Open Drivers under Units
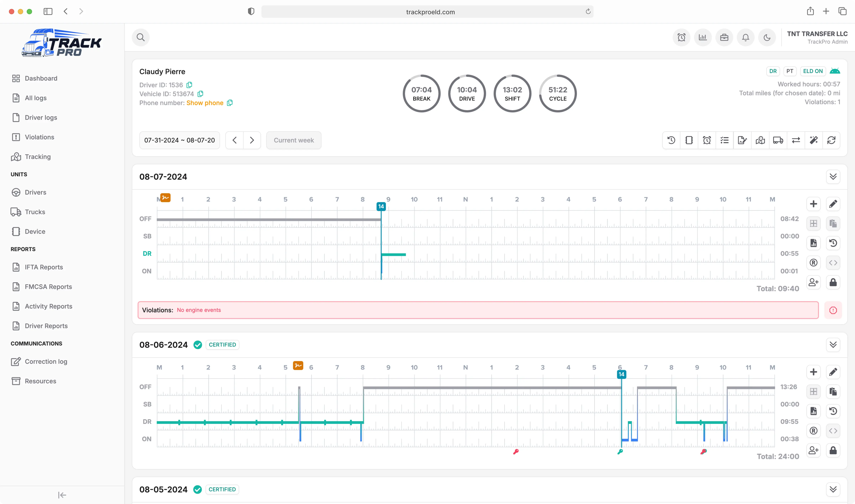Viewport: 855px width, 504px height. [x=35, y=192]
